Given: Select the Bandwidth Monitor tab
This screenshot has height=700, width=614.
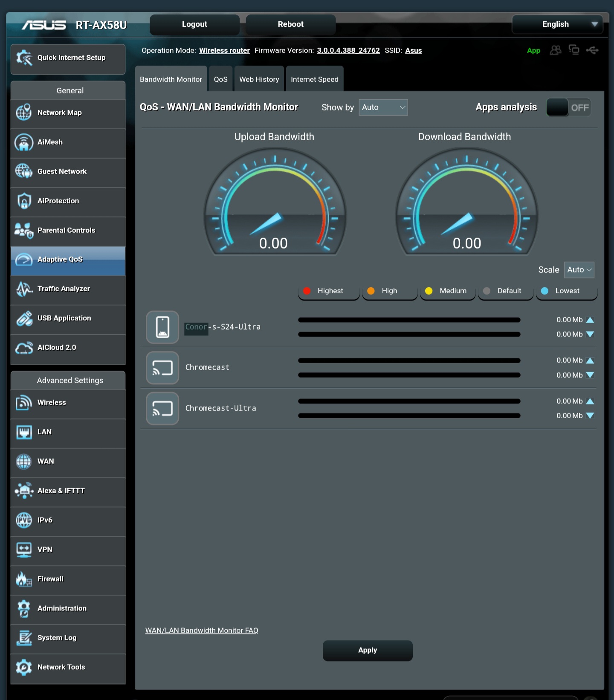Looking at the screenshot, I should [x=171, y=79].
